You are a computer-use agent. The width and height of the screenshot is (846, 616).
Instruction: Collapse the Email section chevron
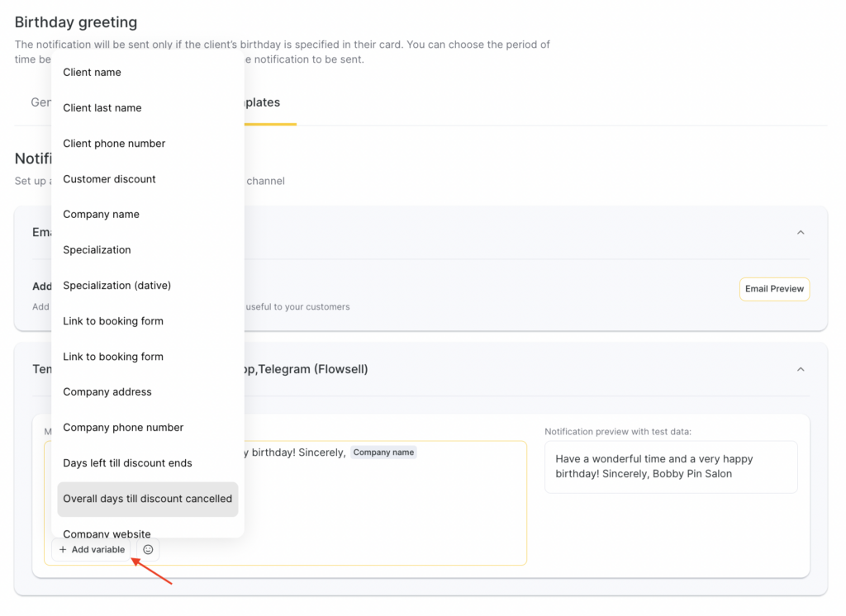click(800, 233)
